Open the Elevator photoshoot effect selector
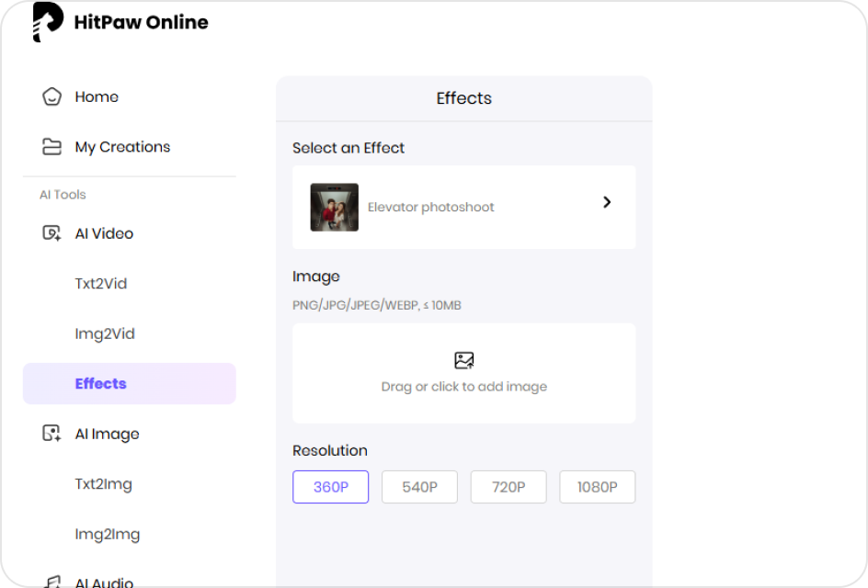The height and width of the screenshot is (588, 868). (464, 208)
